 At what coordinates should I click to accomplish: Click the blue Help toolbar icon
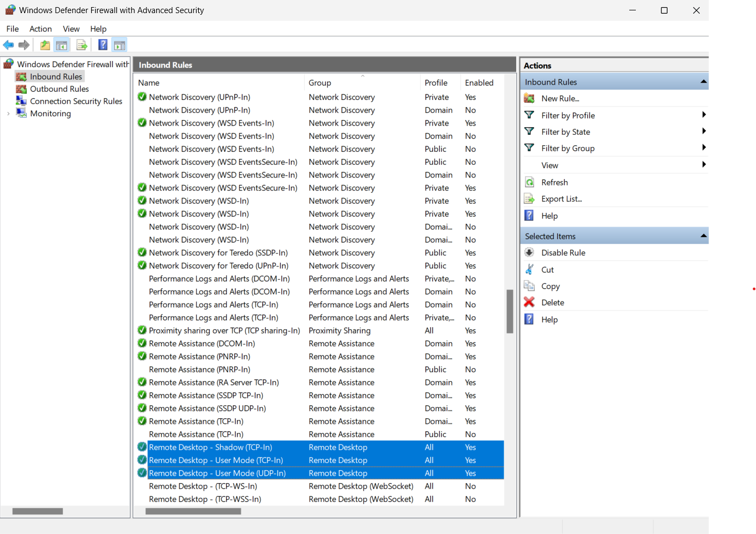click(103, 45)
